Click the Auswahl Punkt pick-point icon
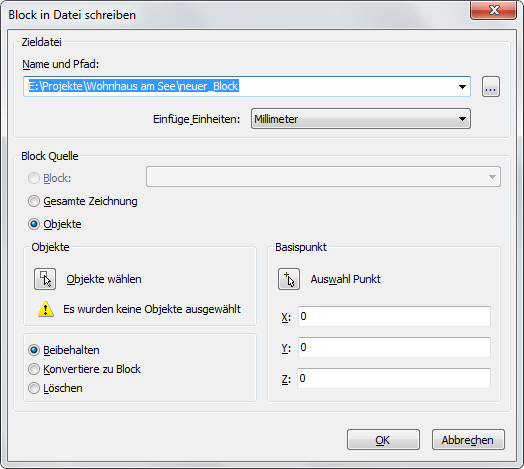 pos(289,279)
